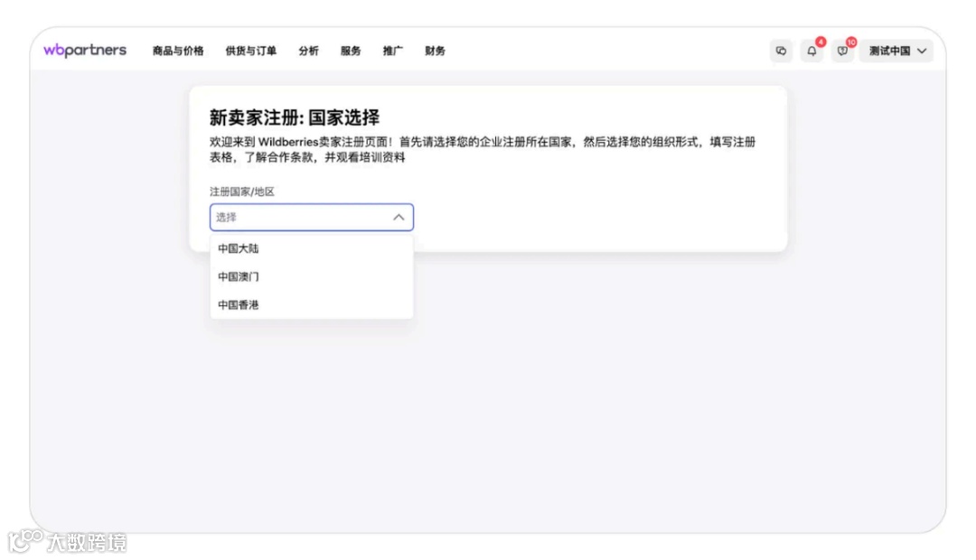976x560 pixels.
Task: Open the notifications bell icon
Action: point(812,51)
